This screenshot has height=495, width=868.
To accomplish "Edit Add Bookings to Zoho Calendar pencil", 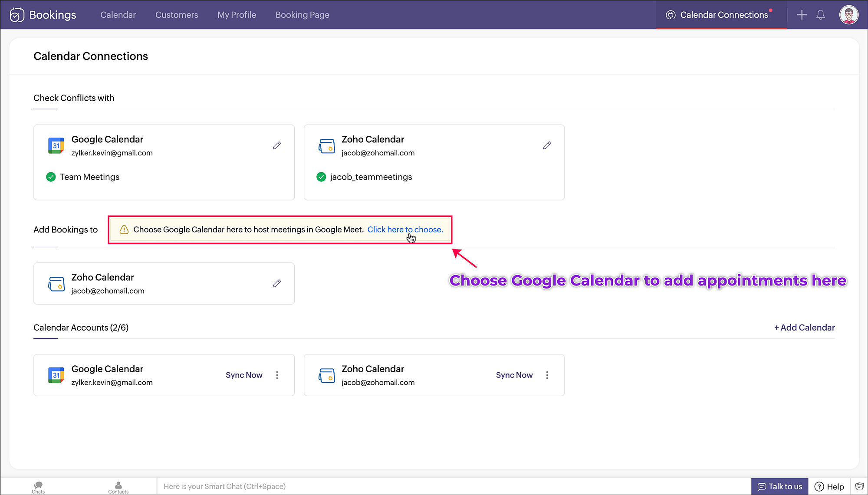I will 277,283.
